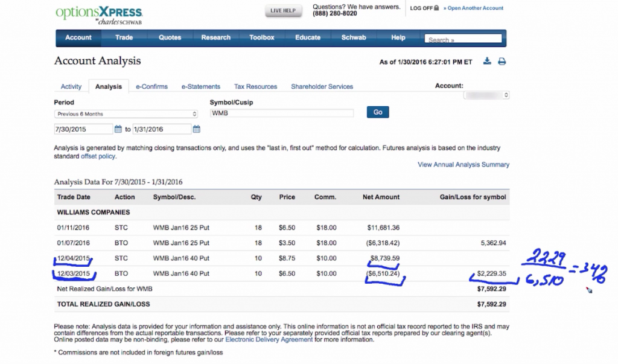The height and width of the screenshot is (364, 618).
Task: Click the start date field 7/30/2015
Action: coord(83,129)
